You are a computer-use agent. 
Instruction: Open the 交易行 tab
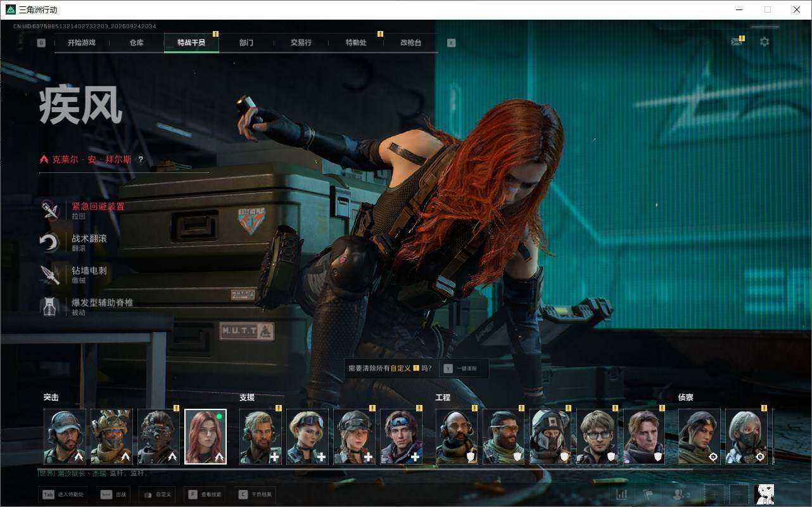(301, 43)
